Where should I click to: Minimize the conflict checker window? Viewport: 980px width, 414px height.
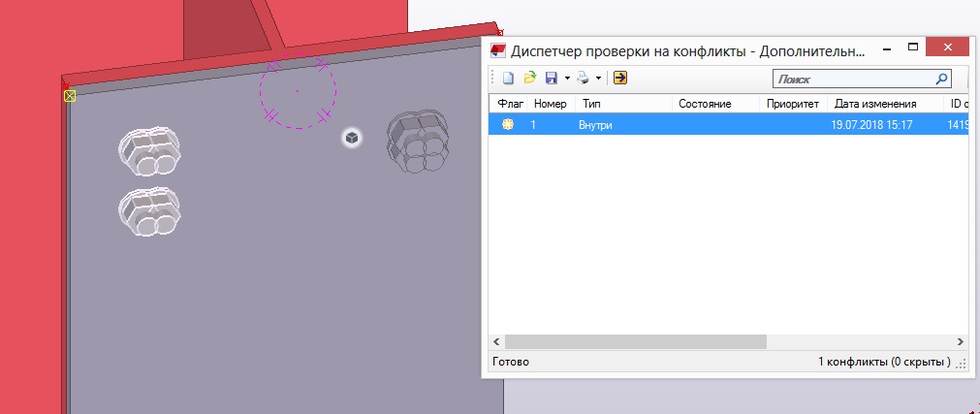885,48
